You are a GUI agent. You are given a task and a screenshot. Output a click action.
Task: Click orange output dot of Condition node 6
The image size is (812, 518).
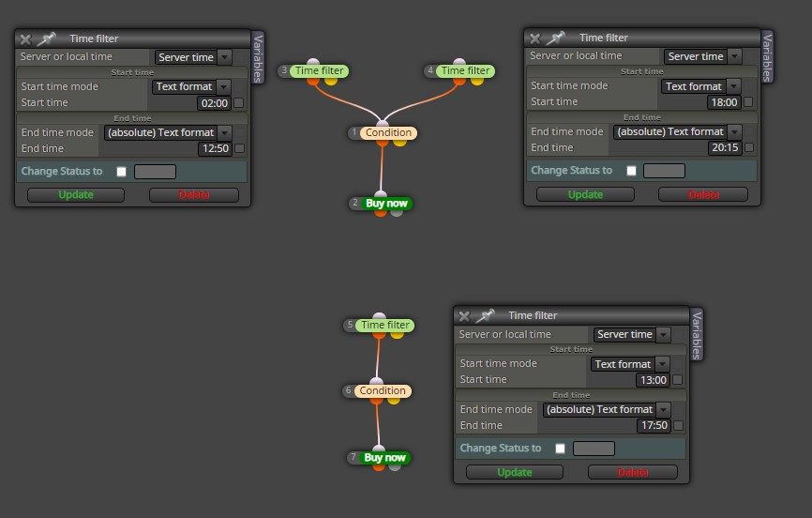[x=377, y=401]
